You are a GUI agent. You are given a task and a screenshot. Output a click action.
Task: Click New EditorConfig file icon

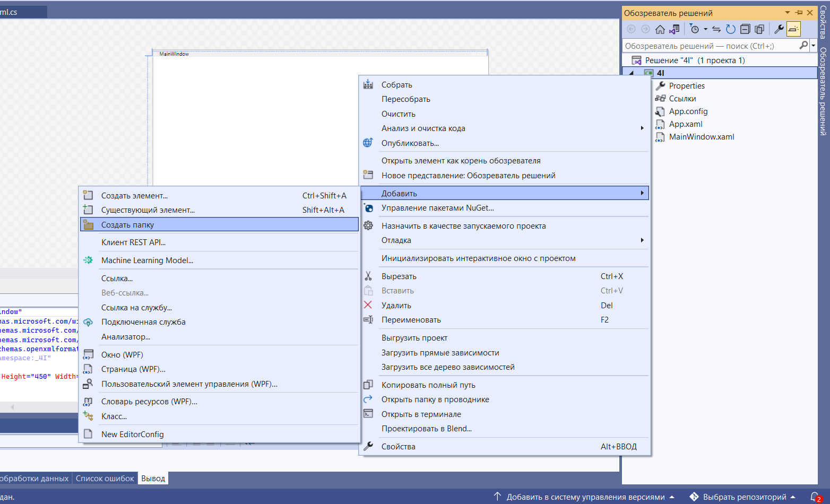point(88,434)
